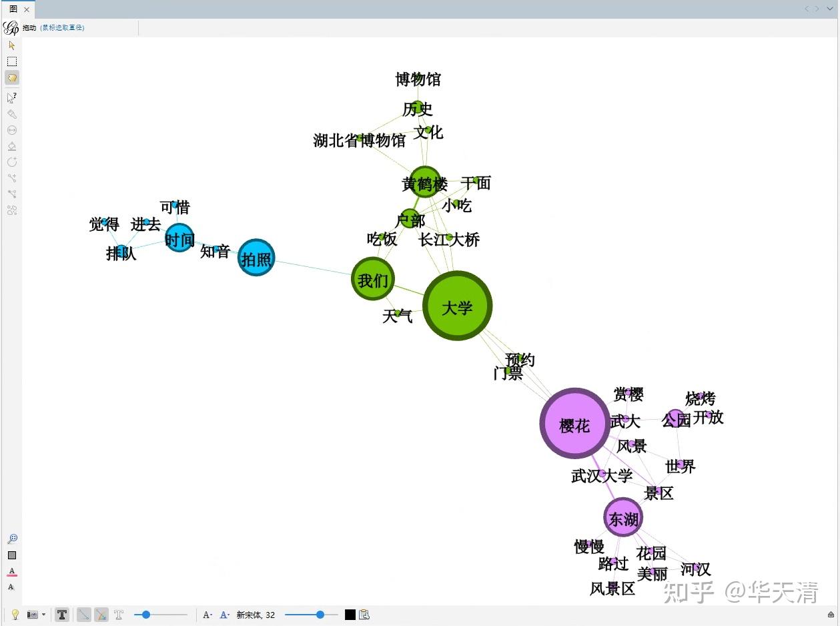Take a screenshot with the camera icon

click(x=32, y=615)
